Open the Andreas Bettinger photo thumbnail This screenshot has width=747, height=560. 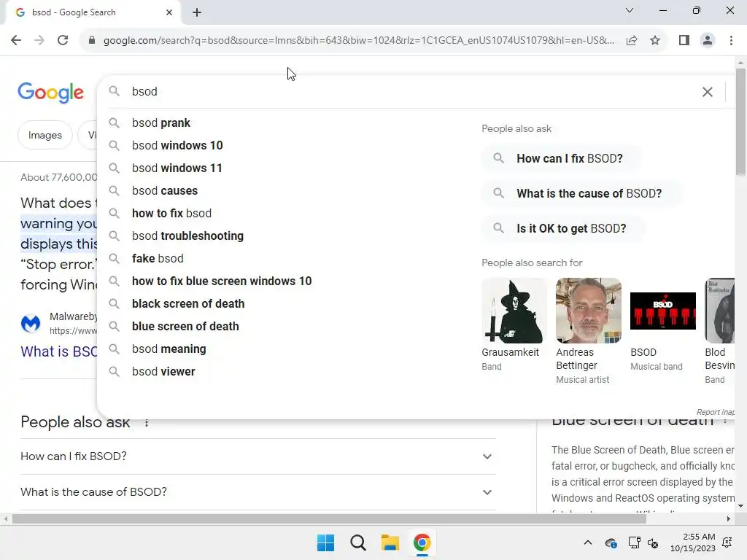click(589, 311)
